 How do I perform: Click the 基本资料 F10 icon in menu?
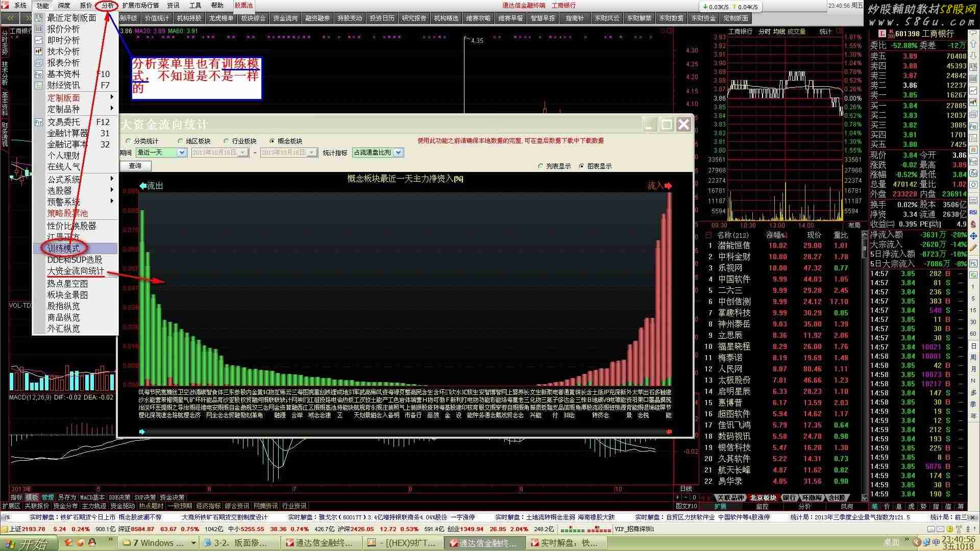click(x=38, y=74)
